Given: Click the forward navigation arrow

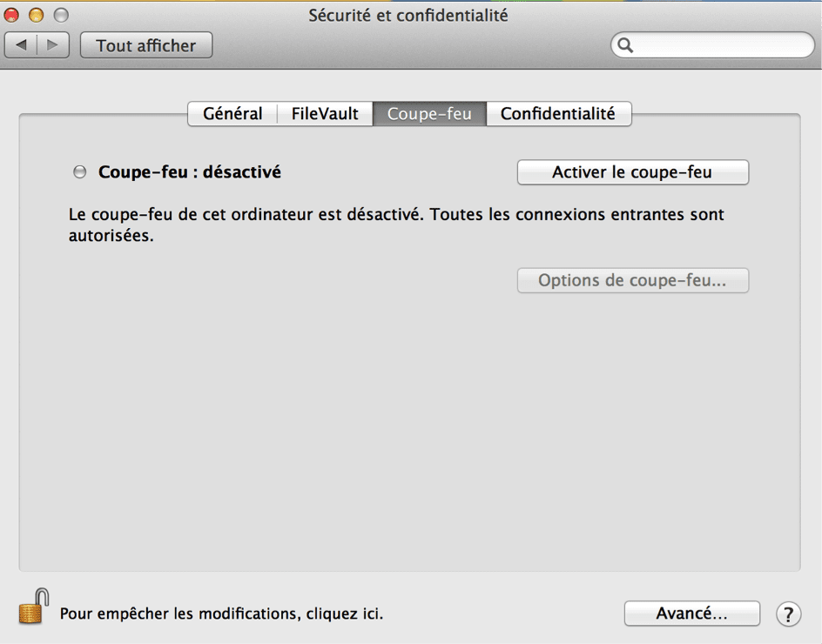Looking at the screenshot, I should click(52, 45).
